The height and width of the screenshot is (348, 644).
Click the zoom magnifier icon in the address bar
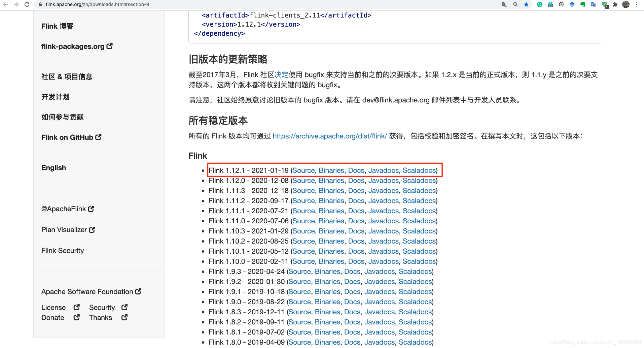point(515,4)
